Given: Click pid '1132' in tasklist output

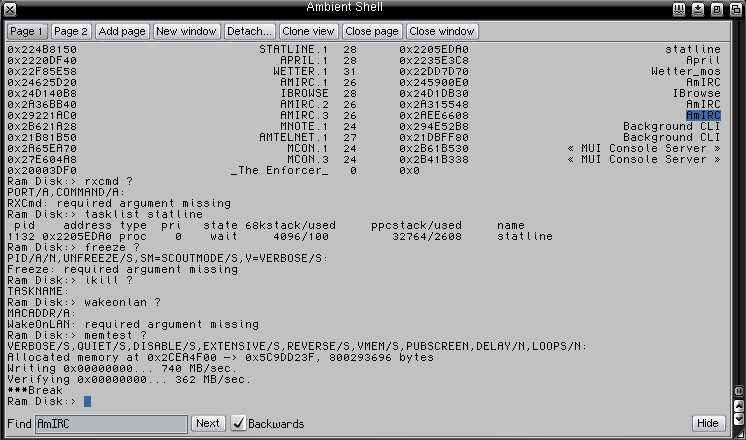Looking at the screenshot, I should pyautogui.click(x=21, y=236).
